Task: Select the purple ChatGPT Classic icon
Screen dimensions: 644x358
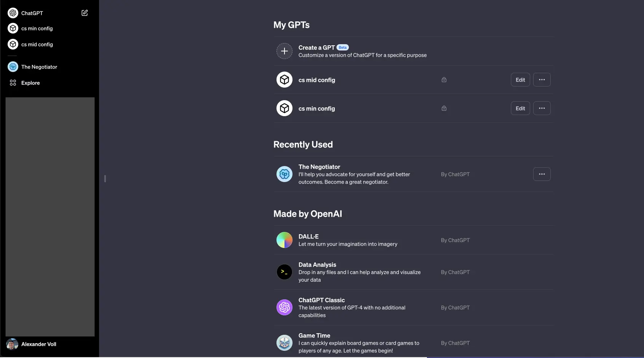Action: pyautogui.click(x=284, y=307)
